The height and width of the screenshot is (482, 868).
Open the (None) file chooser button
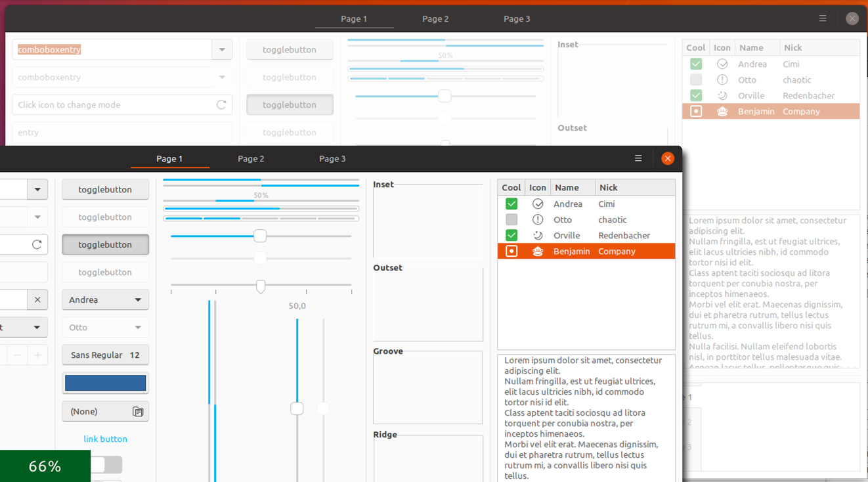tap(105, 412)
